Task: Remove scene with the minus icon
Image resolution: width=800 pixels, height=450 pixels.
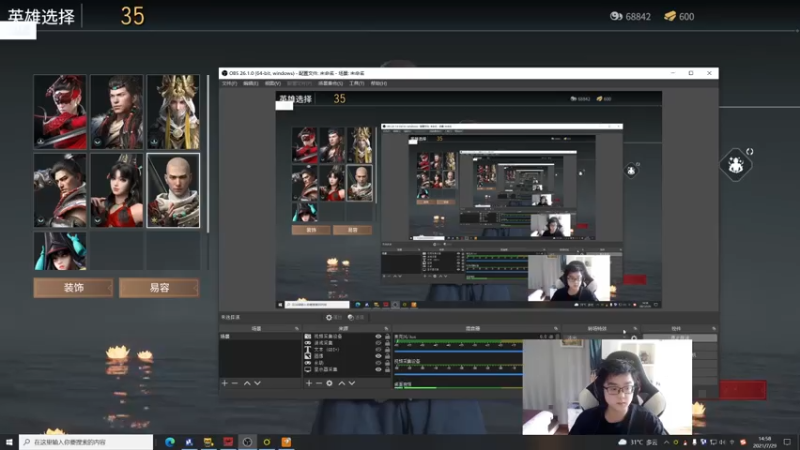Action: pyautogui.click(x=235, y=383)
